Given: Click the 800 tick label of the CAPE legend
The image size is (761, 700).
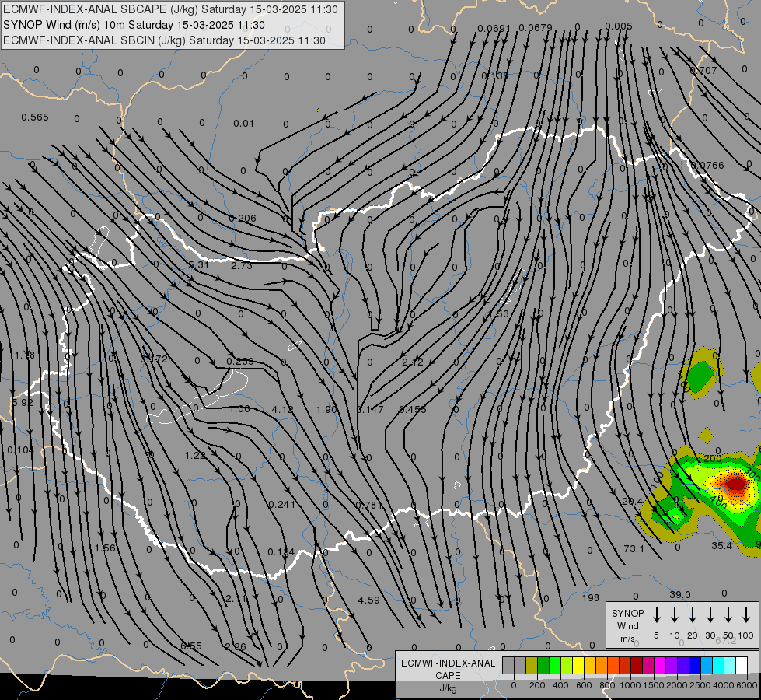Looking at the screenshot, I should [607, 685].
